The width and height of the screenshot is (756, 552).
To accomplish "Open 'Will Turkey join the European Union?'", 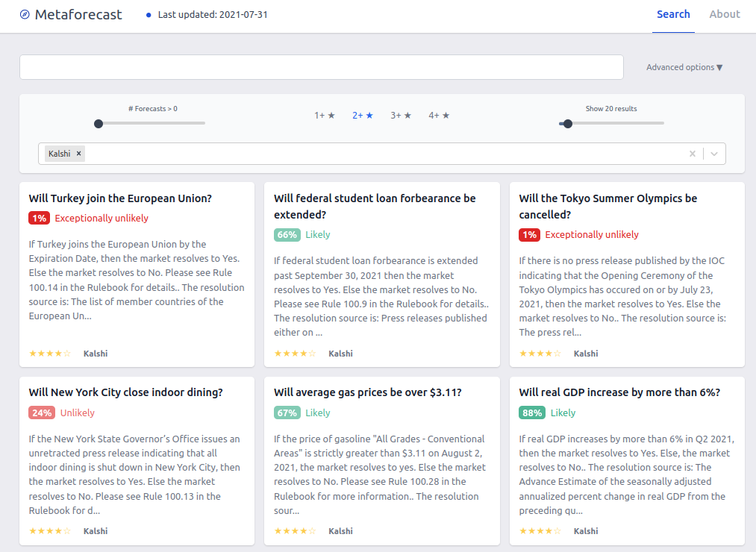I will coord(120,198).
